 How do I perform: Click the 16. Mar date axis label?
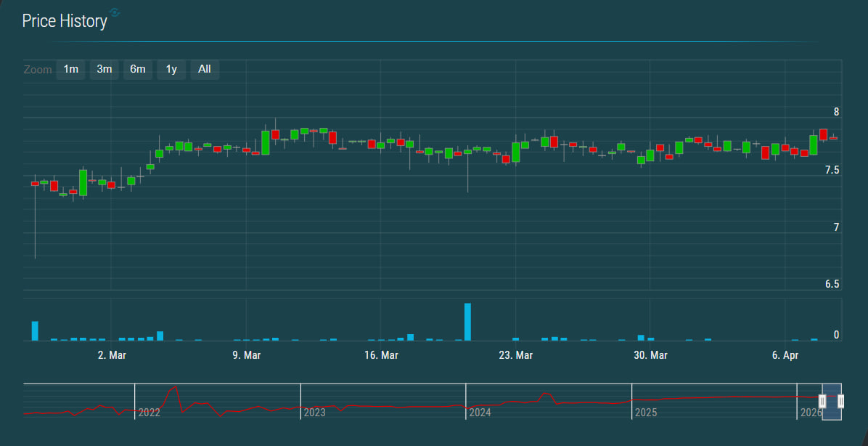381,355
